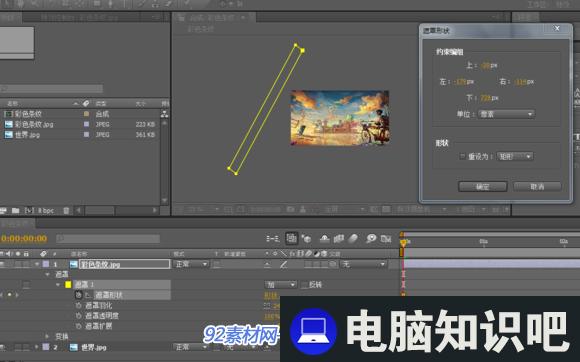Enable motion blur icon in timeline toolbar
This screenshot has height=362, width=580.
coord(353,239)
